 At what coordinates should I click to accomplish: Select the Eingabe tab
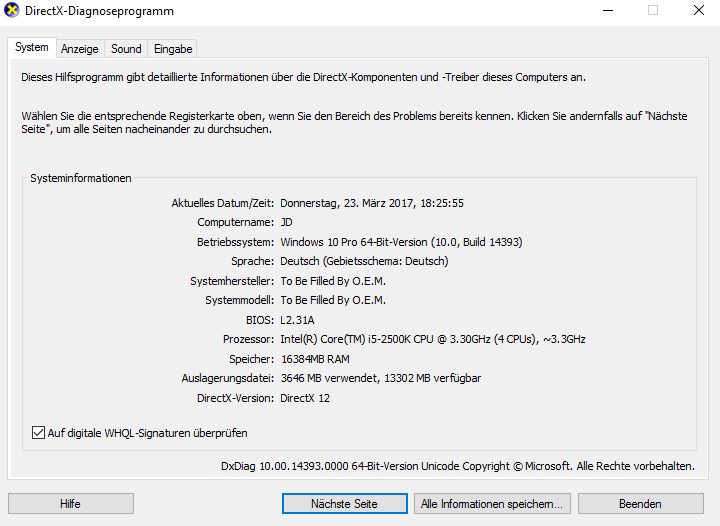click(x=173, y=49)
